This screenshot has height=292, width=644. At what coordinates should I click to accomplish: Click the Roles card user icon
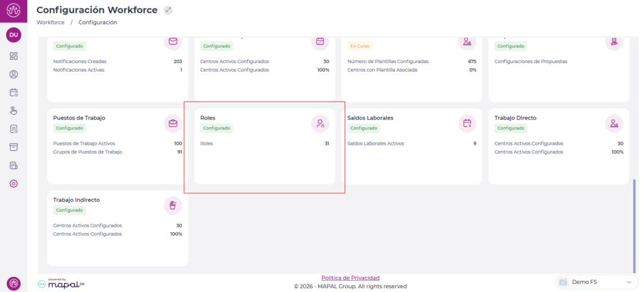pyautogui.click(x=320, y=123)
